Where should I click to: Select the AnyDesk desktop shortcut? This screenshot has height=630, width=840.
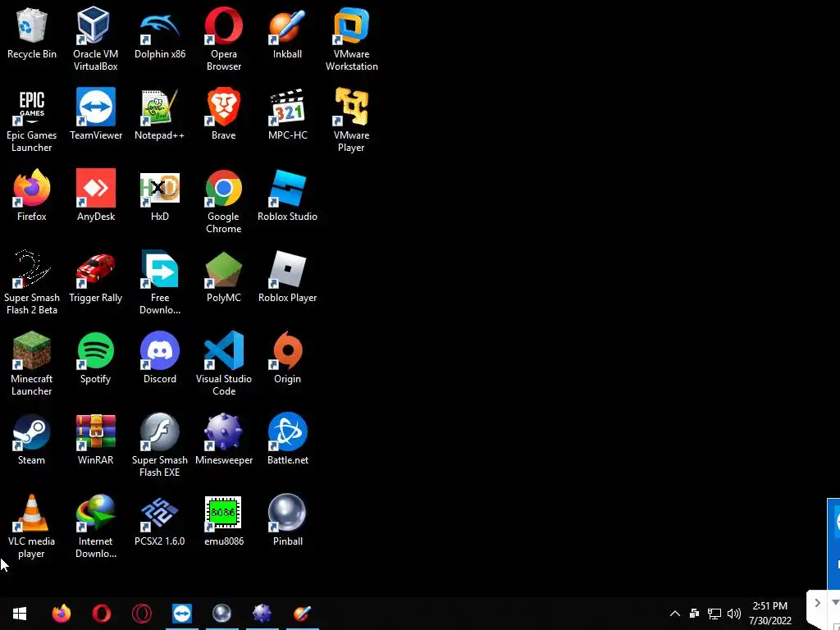coord(95,196)
